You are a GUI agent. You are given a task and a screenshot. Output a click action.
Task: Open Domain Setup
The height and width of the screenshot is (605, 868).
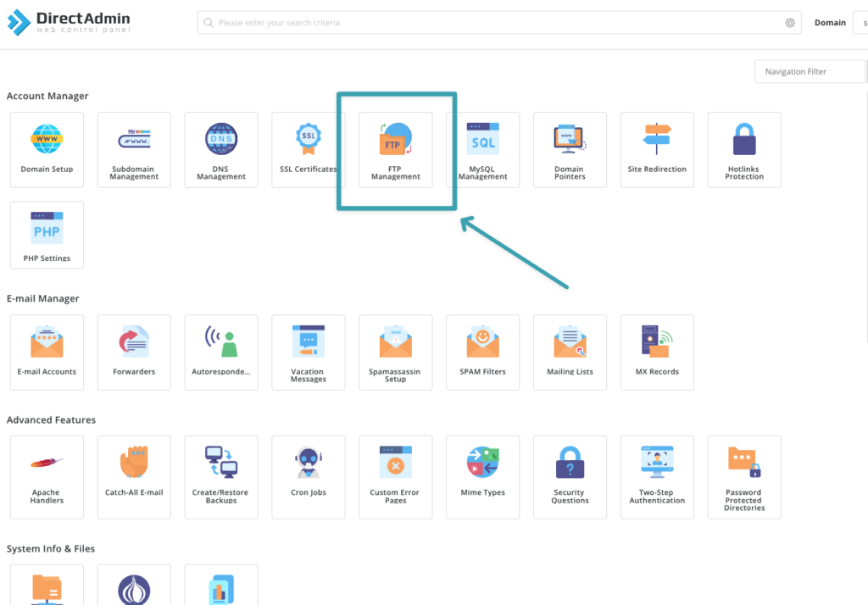tap(47, 150)
